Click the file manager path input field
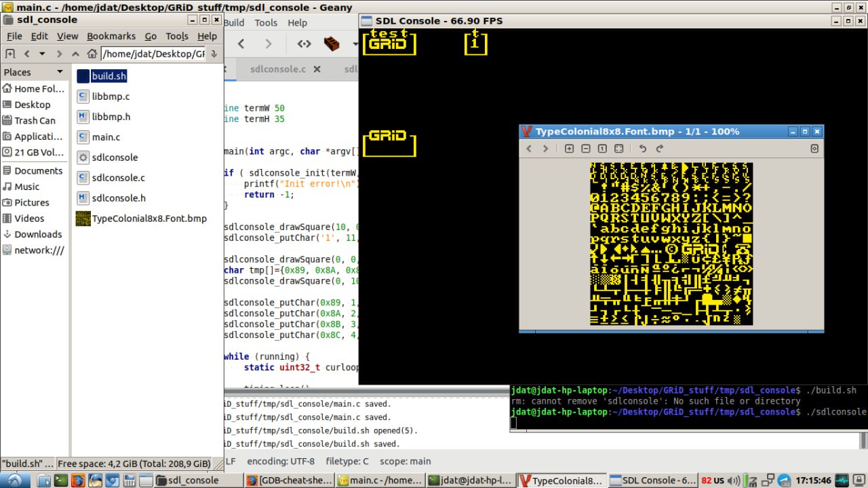The height and width of the screenshot is (488, 868). pos(153,54)
